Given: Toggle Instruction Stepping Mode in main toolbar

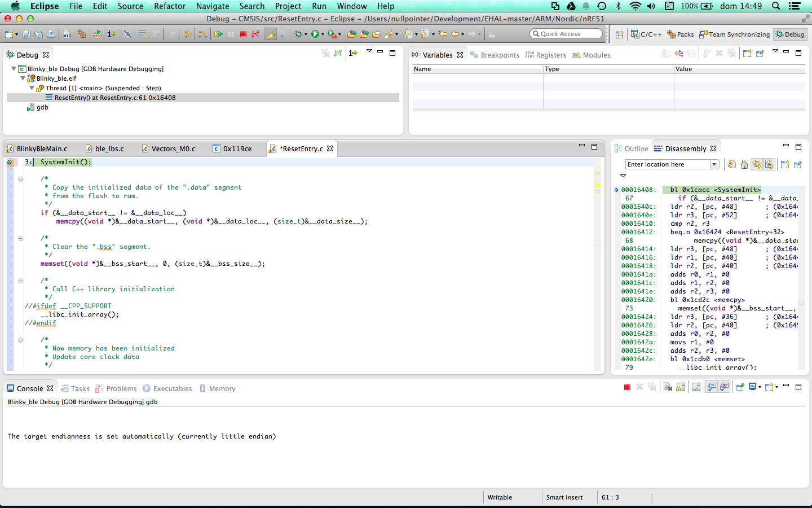Looking at the screenshot, I should [x=112, y=34].
